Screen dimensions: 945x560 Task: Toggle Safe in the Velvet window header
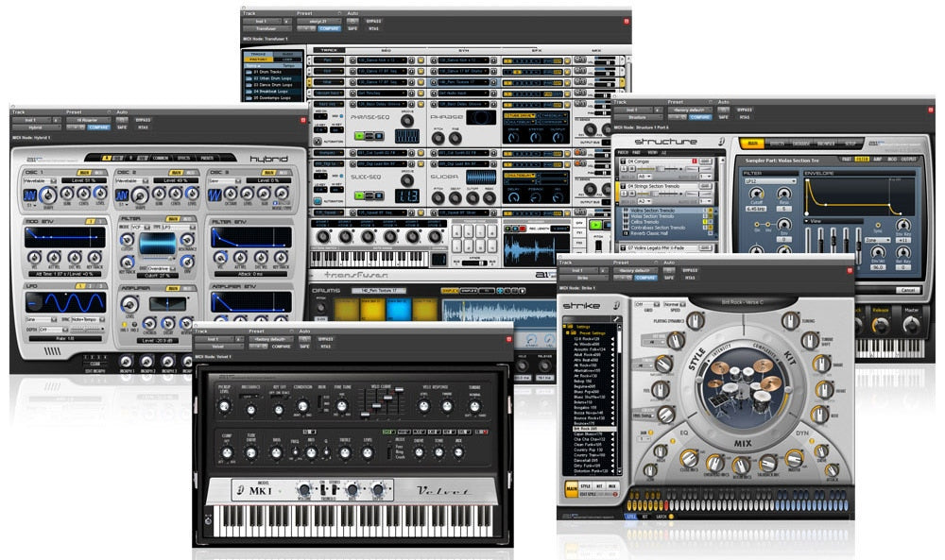pyautogui.click(x=305, y=347)
